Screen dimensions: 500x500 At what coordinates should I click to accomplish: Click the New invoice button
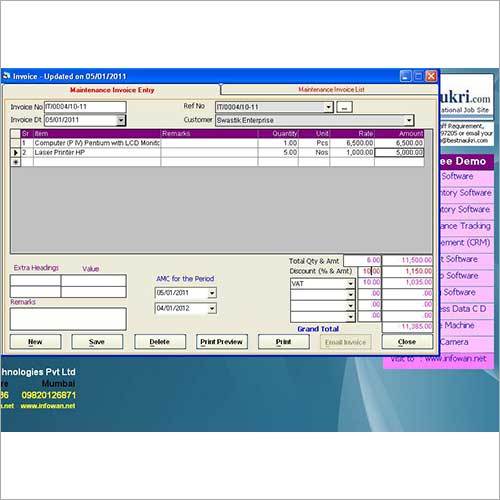(x=35, y=342)
